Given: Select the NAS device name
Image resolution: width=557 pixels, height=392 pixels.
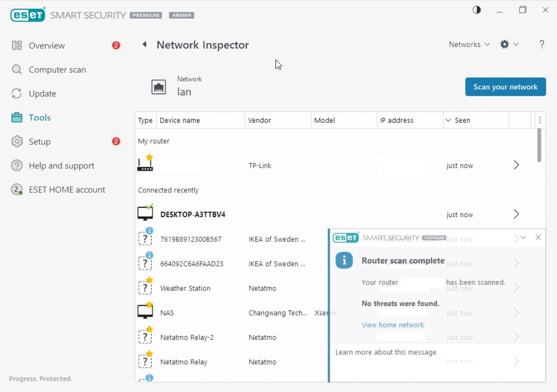Looking at the screenshot, I should pyautogui.click(x=167, y=313).
